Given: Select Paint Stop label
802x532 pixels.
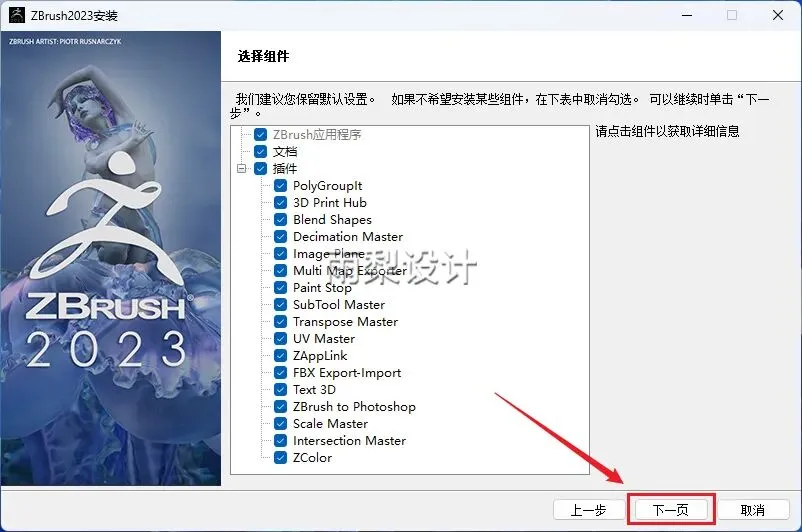Looking at the screenshot, I should click(x=322, y=287).
